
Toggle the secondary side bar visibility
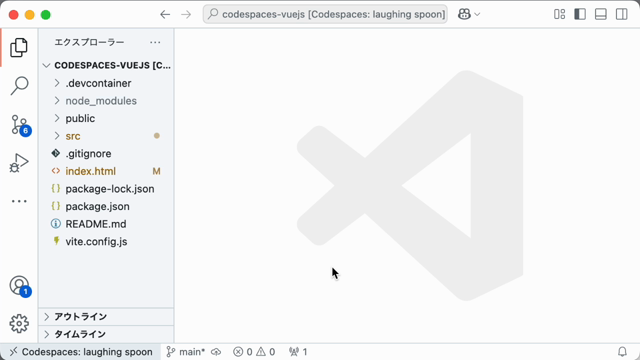[622, 14]
